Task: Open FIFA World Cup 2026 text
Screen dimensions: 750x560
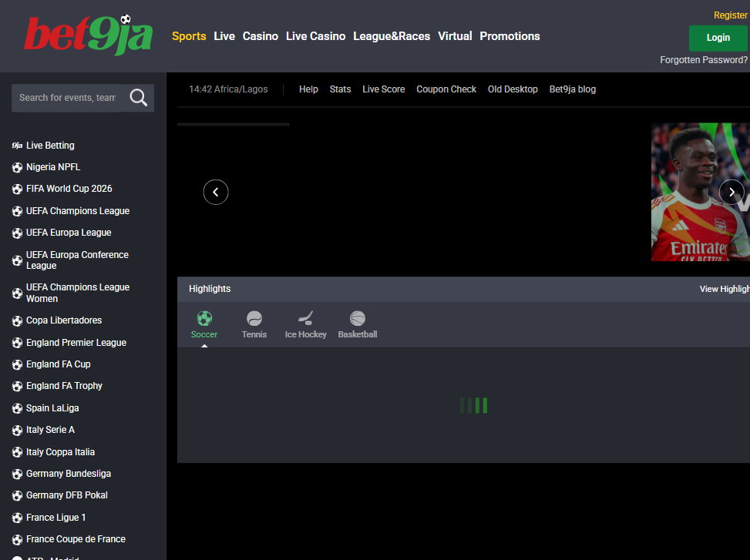Action: click(x=69, y=189)
